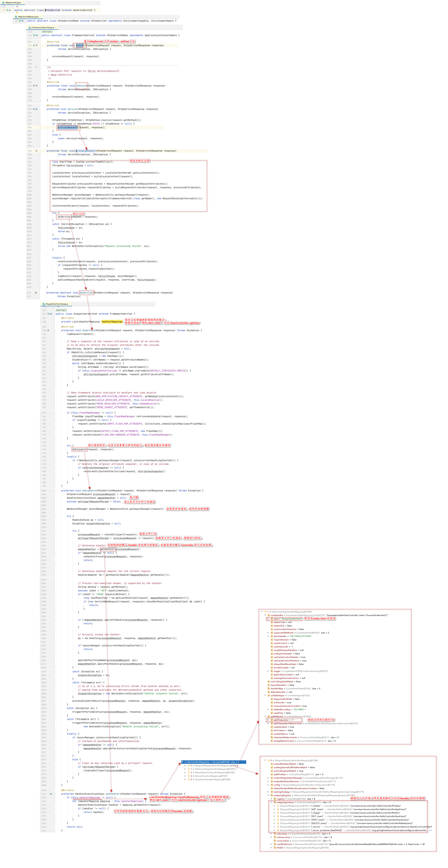Collapse the rootHandler node
The height and width of the screenshot is (868, 448).
(265, 615)
